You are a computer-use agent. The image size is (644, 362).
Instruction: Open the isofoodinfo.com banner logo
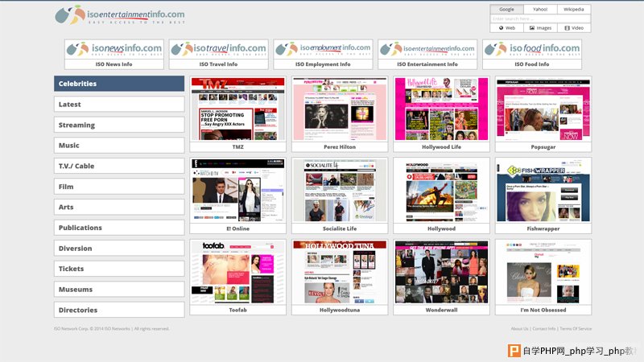pyautogui.click(x=532, y=49)
